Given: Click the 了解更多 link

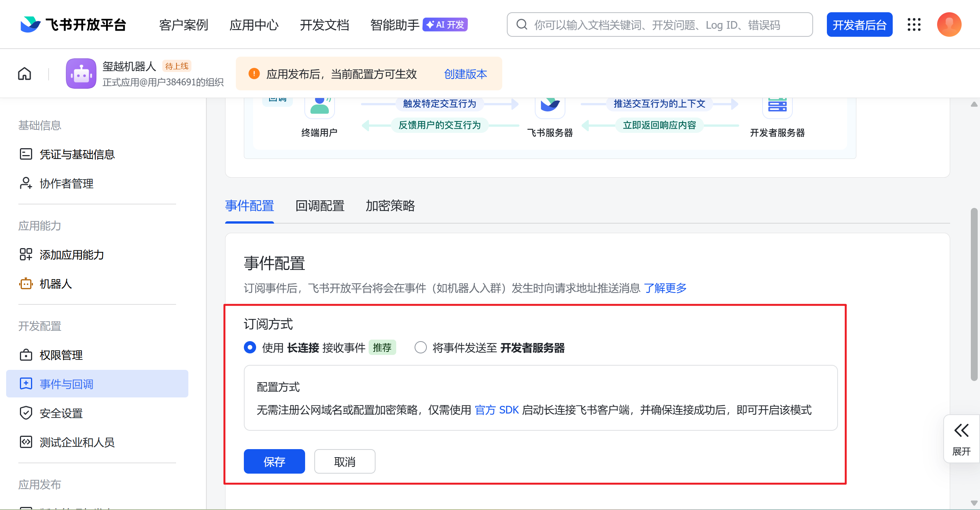Looking at the screenshot, I should [x=665, y=288].
